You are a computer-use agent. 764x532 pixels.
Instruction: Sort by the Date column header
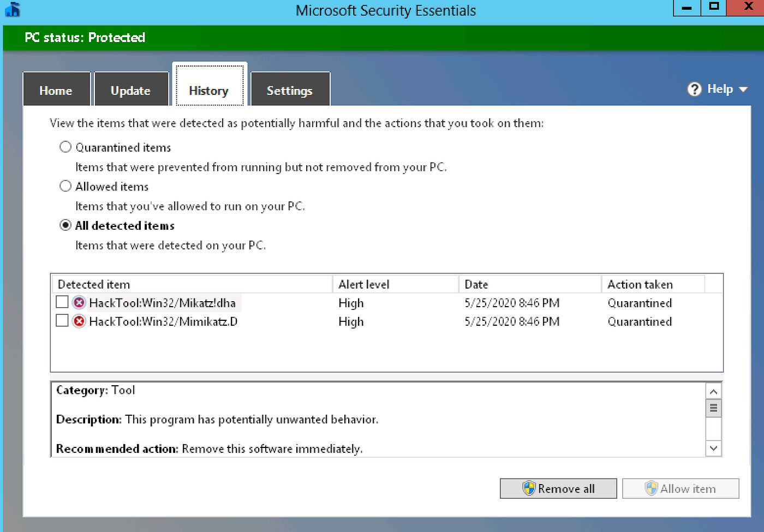pyautogui.click(x=530, y=284)
